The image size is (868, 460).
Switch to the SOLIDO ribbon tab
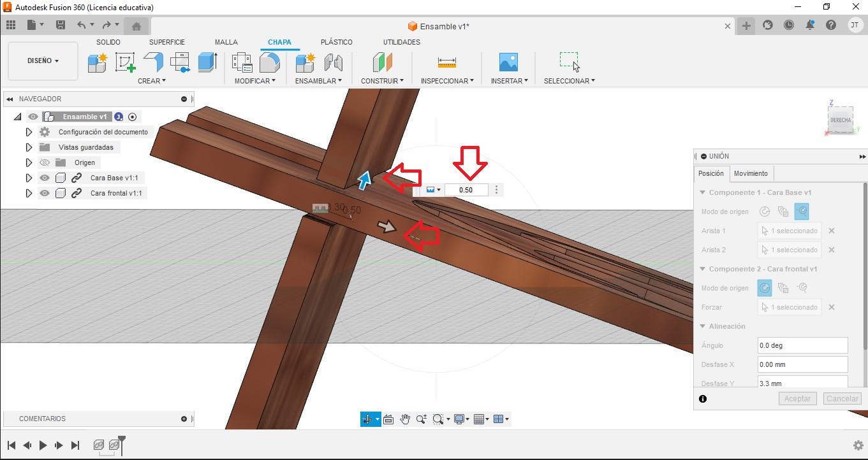[108, 42]
